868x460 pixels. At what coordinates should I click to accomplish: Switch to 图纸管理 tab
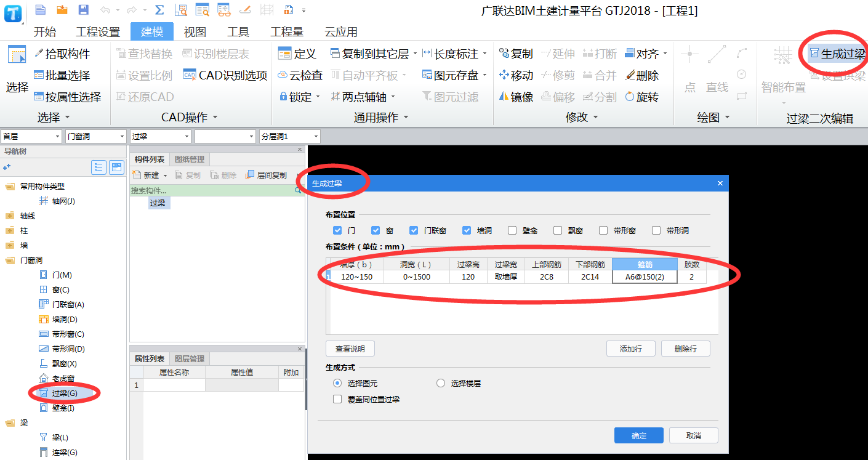190,159
